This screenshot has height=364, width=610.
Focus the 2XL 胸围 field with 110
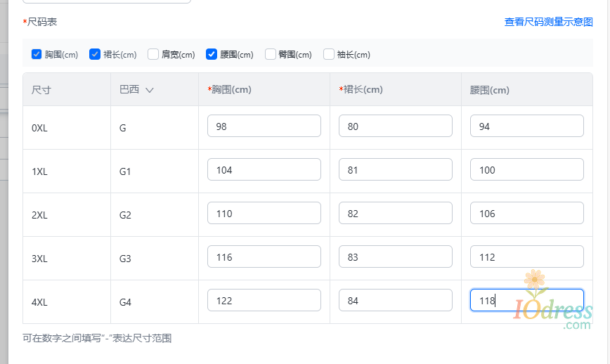tap(264, 214)
